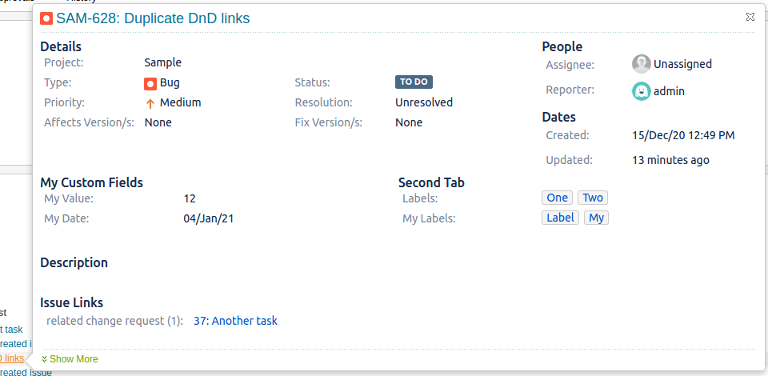The width and height of the screenshot is (768, 376).
Task: Click the 'Issue Links' heading
Action: point(72,303)
